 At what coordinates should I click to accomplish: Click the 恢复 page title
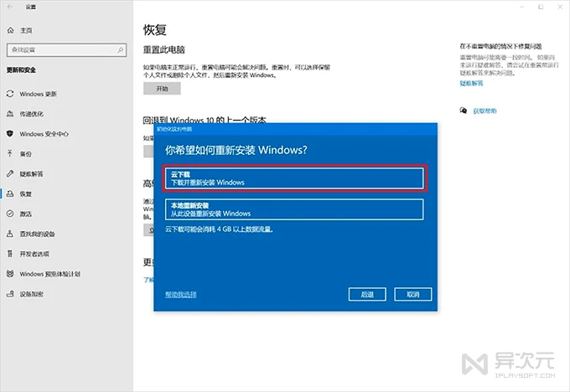(x=155, y=30)
